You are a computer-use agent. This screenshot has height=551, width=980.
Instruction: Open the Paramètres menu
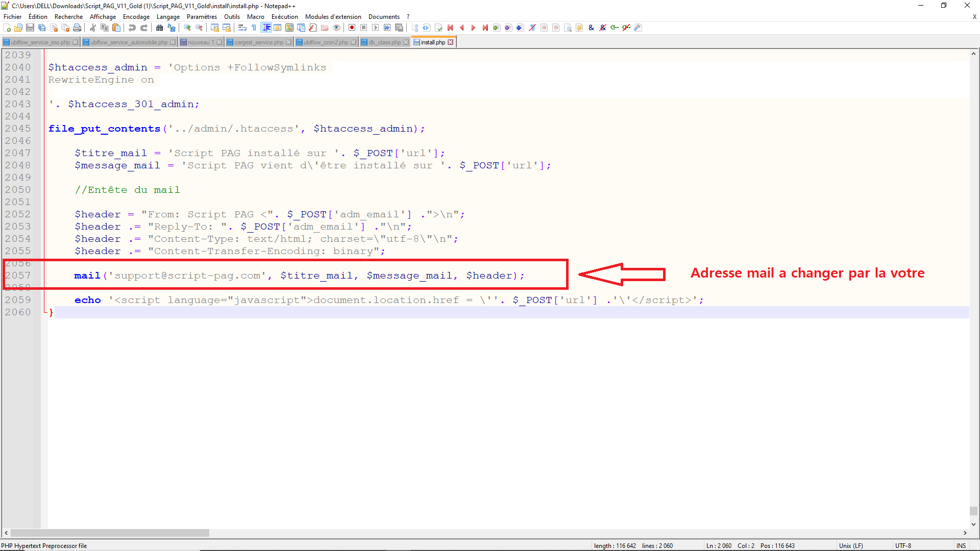pos(202,17)
